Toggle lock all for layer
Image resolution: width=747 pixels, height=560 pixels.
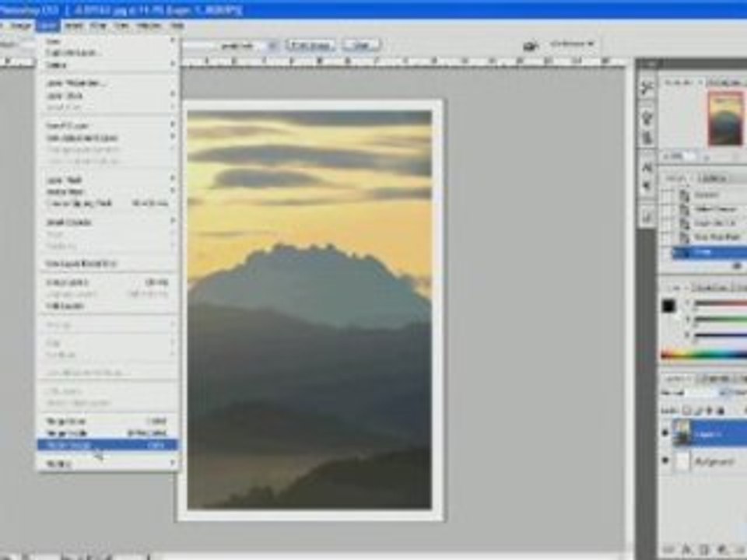pos(721,411)
